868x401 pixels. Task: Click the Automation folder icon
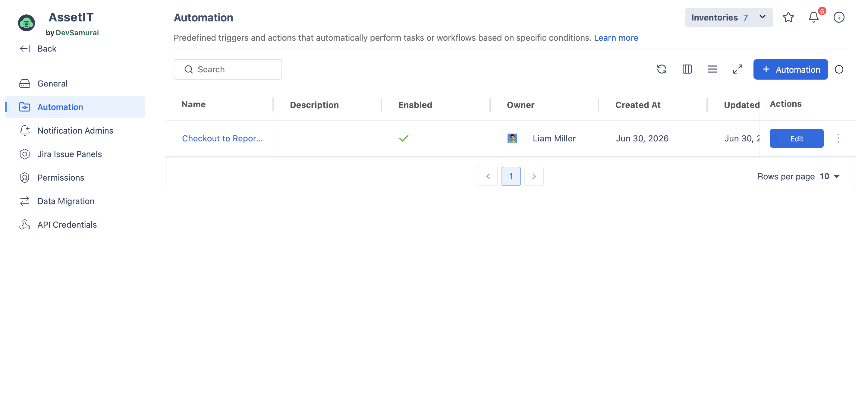point(25,107)
